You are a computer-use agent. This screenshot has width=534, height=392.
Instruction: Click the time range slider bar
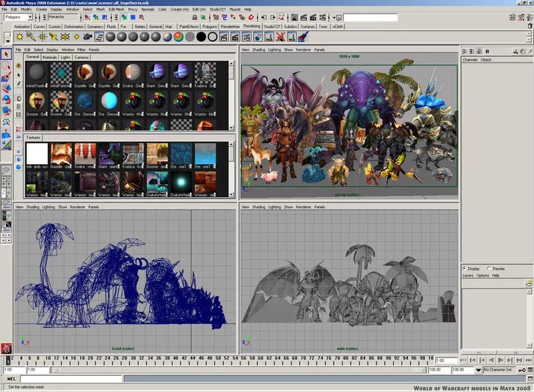click(x=238, y=370)
